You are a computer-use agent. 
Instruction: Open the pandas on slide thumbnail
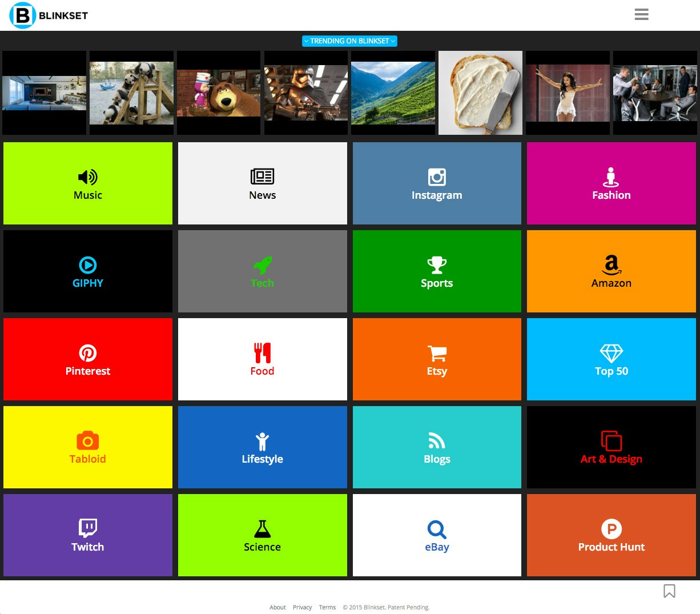(x=131, y=93)
